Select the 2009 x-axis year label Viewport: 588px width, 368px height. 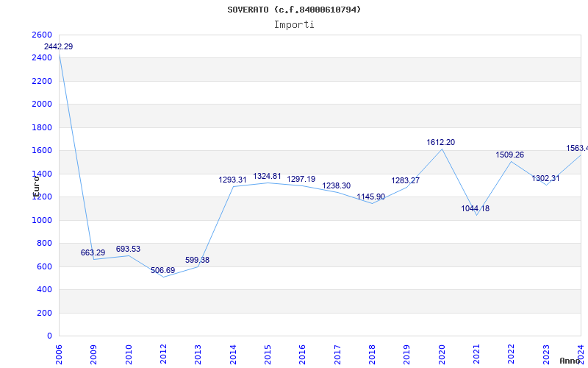pyautogui.click(x=95, y=353)
